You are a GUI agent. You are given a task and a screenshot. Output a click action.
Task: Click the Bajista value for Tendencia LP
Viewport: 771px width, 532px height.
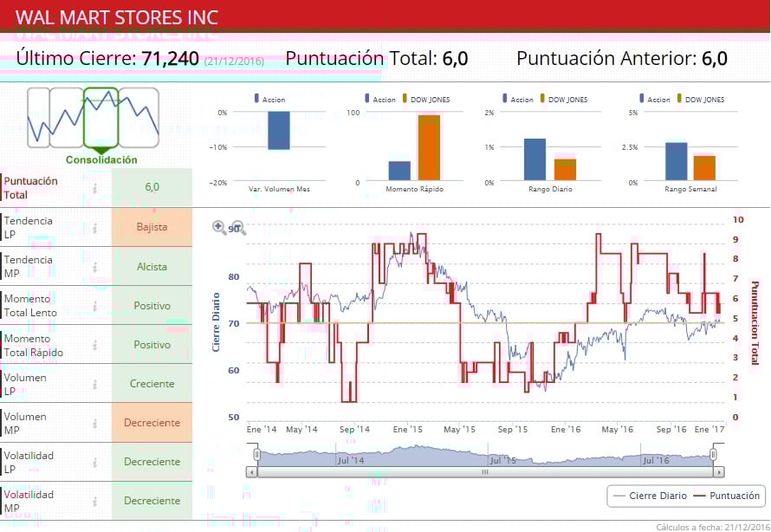click(152, 227)
